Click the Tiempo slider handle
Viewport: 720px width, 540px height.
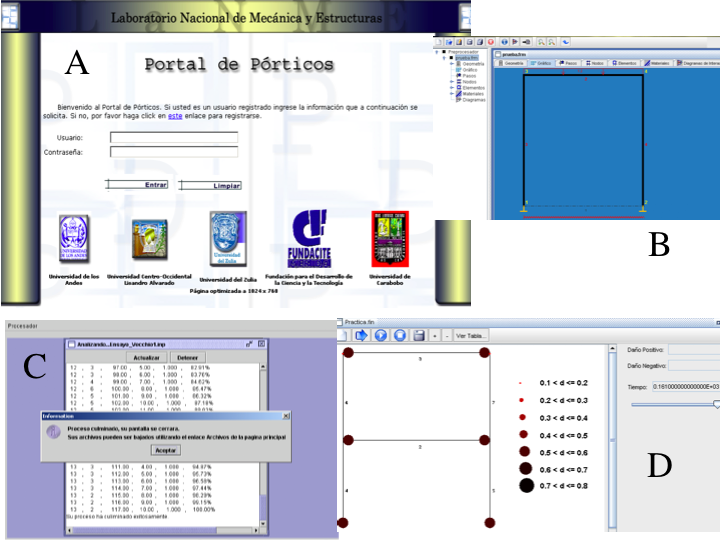click(715, 404)
